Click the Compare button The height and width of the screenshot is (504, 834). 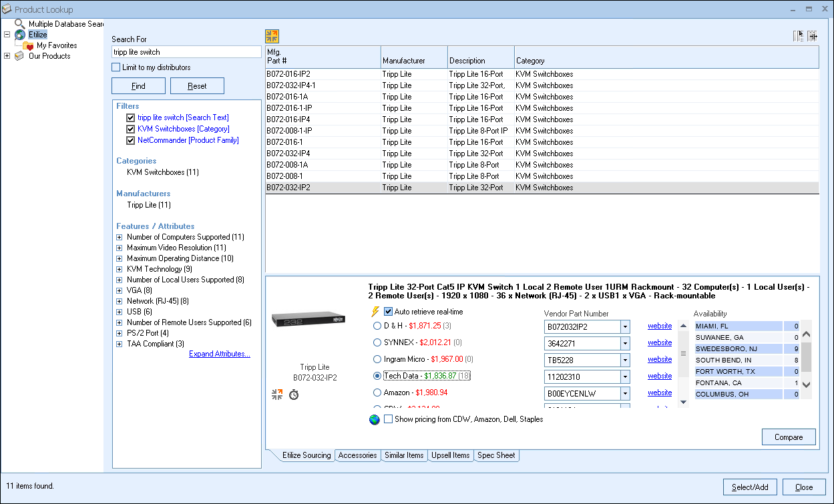[x=789, y=437]
